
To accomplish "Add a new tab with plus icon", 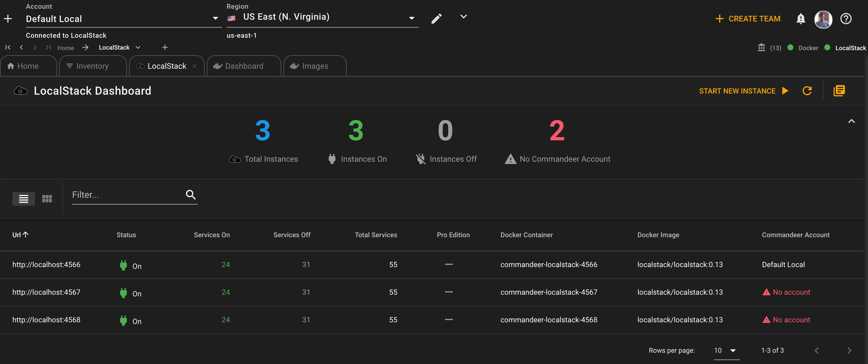I will 165,48.
